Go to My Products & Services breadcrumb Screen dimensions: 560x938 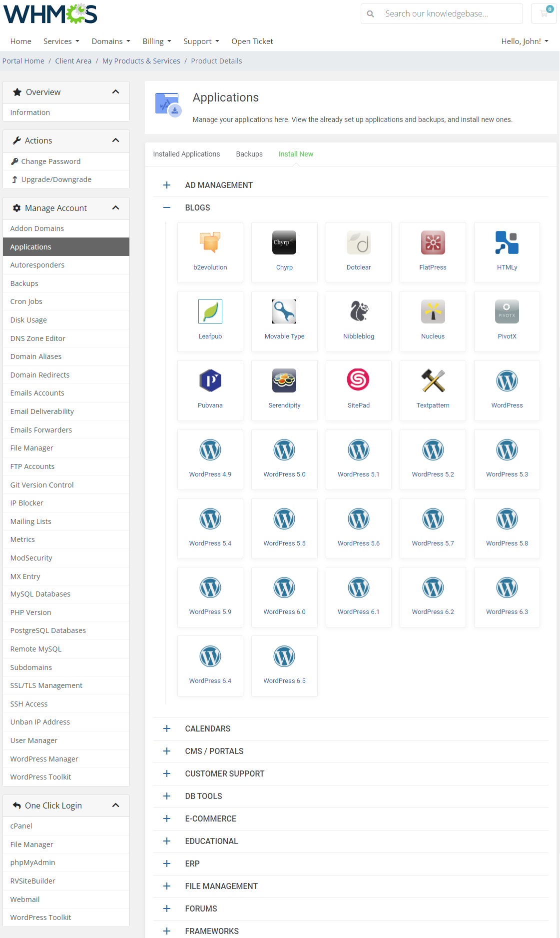pyautogui.click(x=141, y=61)
